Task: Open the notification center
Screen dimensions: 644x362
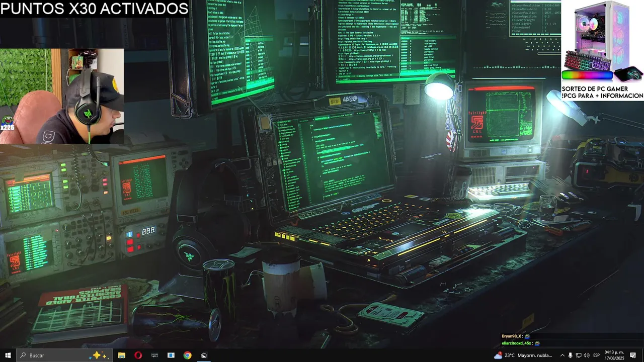Action: coord(633,355)
